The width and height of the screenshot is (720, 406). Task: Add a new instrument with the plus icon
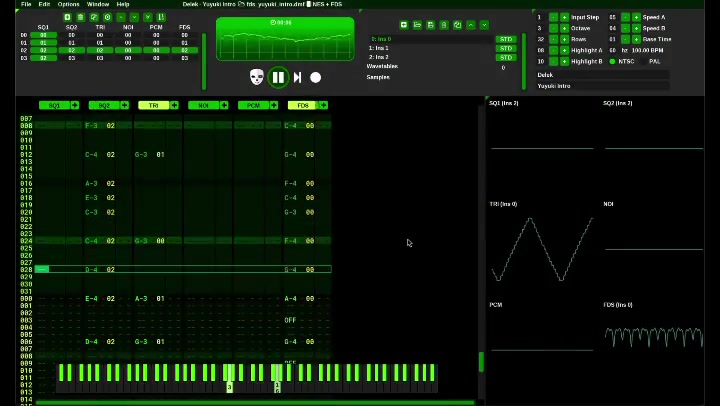point(404,25)
